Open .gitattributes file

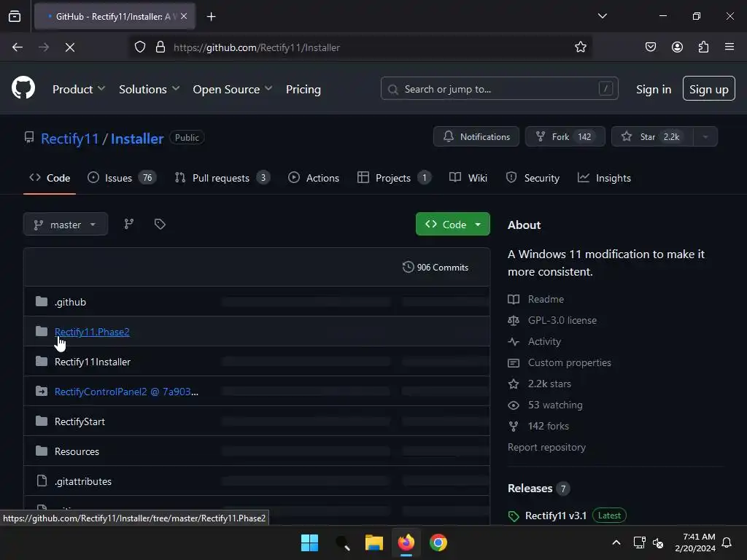tap(83, 481)
